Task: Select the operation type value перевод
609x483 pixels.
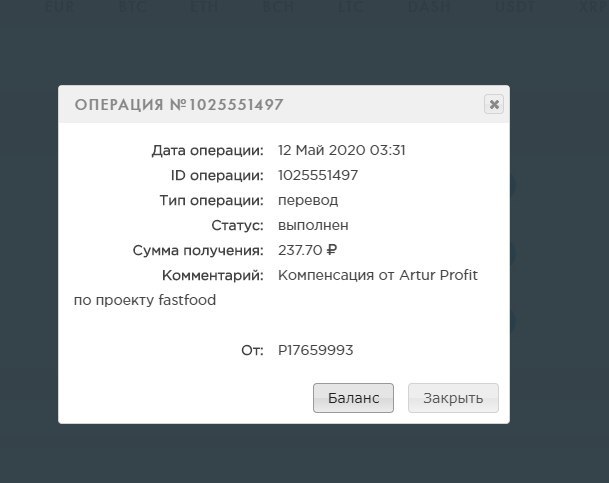Action: click(308, 201)
